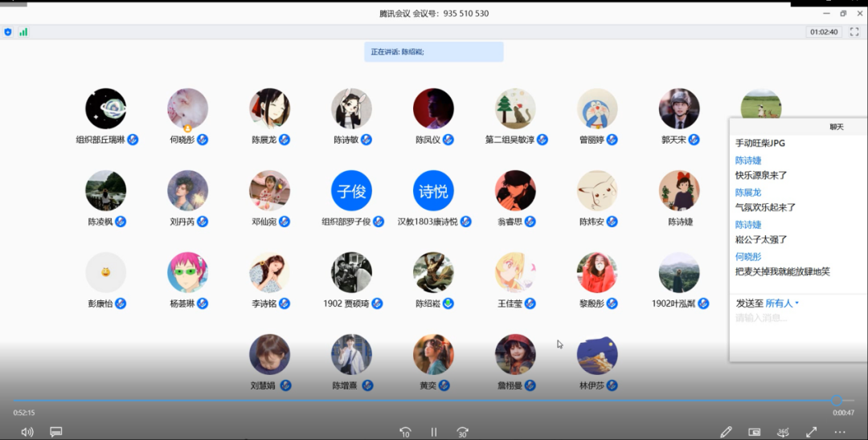Skip forward 30 seconds
The height and width of the screenshot is (440, 868).
tap(462, 432)
